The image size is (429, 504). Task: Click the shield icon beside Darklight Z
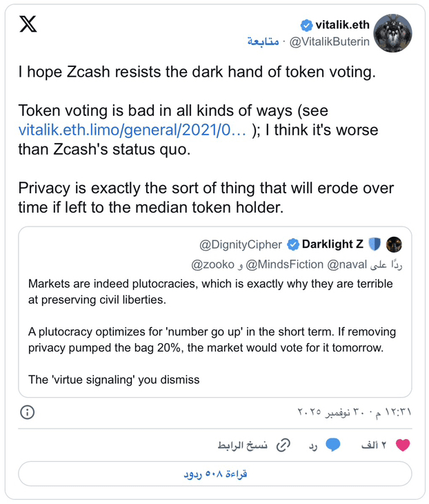click(375, 244)
